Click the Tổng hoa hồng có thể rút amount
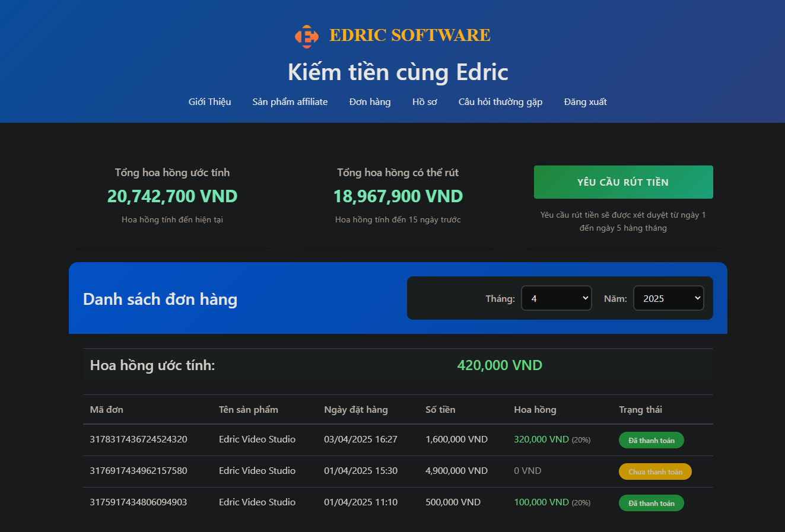Image resolution: width=785 pixels, height=532 pixels. pos(398,196)
